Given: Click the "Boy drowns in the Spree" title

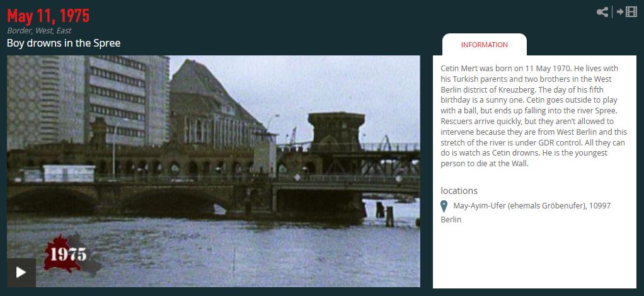Looking at the screenshot, I should 64,43.
